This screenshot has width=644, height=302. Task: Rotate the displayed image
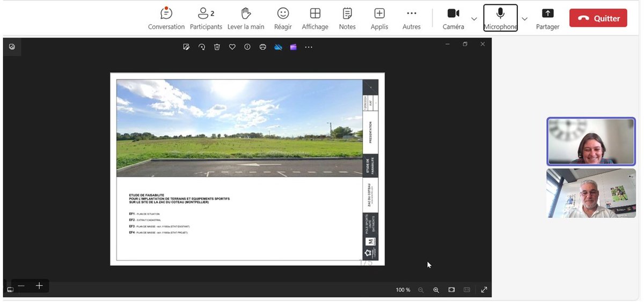click(202, 47)
